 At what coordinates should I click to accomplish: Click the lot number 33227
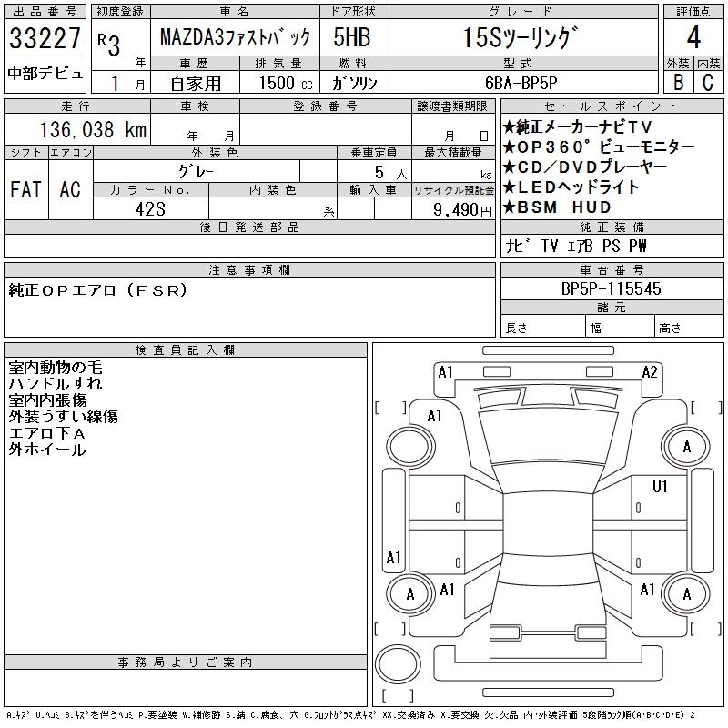[45, 37]
